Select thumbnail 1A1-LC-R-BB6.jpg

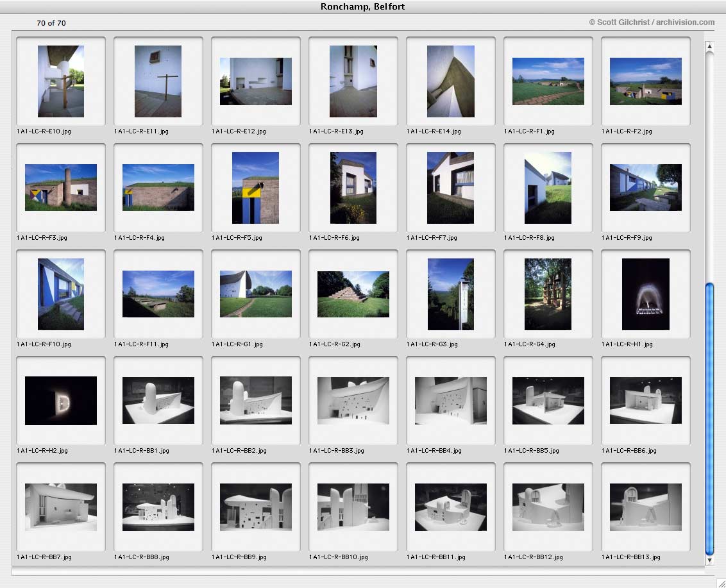pyautogui.click(x=645, y=401)
